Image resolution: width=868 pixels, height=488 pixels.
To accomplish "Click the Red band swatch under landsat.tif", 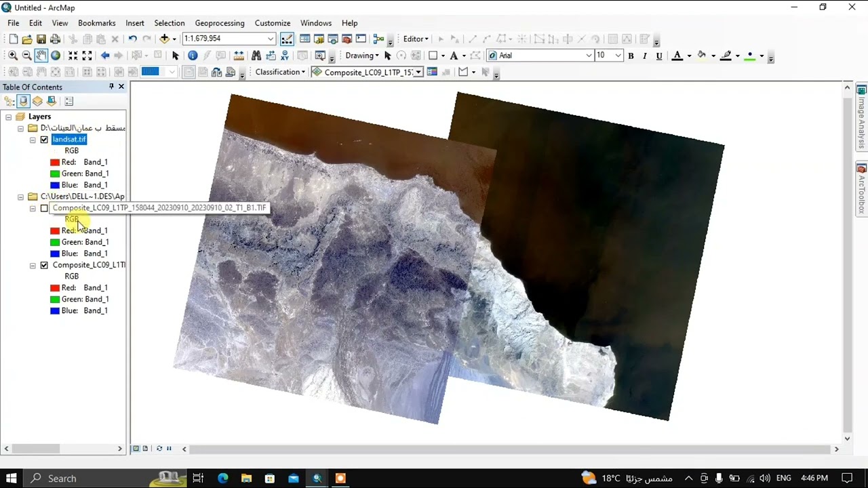I will (55, 163).
